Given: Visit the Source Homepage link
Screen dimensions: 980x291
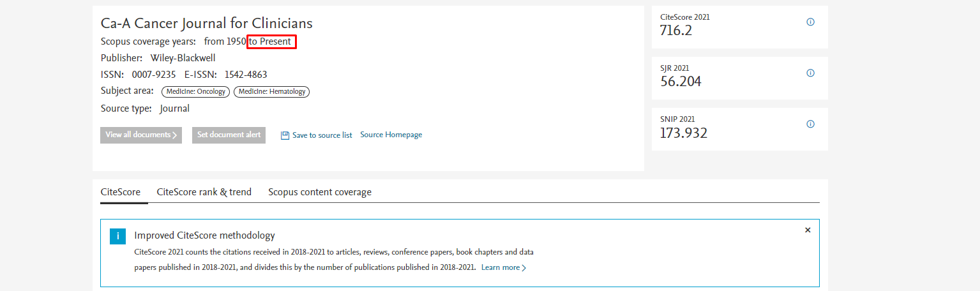Looking at the screenshot, I should pos(391,135).
